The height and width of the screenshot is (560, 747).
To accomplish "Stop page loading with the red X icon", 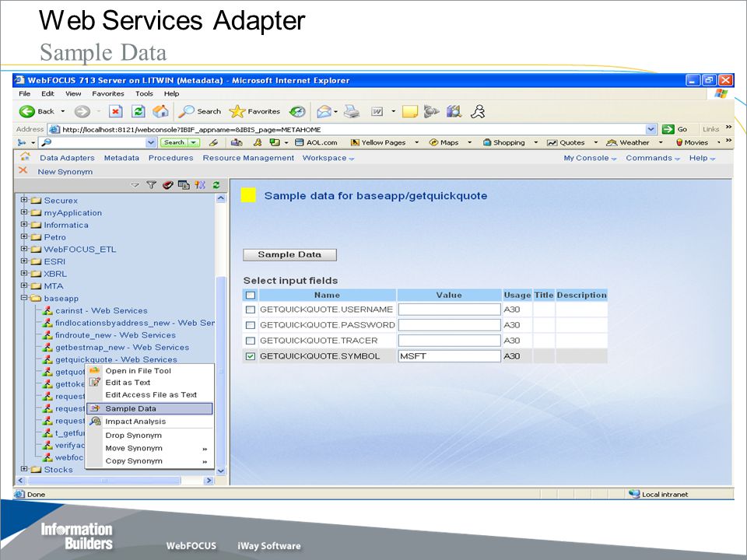I will coord(115,111).
